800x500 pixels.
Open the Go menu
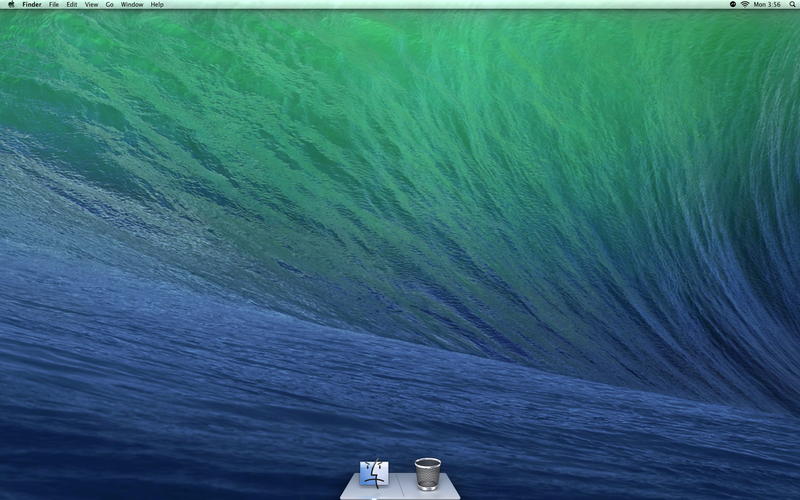[x=110, y=4]
